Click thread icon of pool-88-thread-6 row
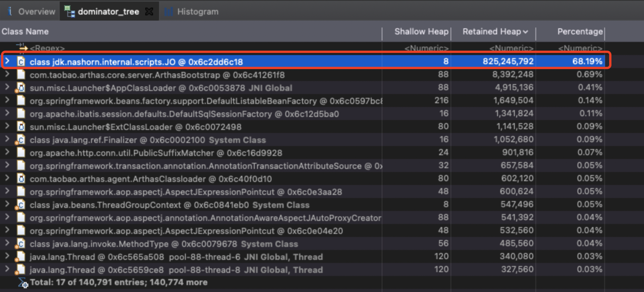Image resolution: width=644 pixels, height=292 pixels. pyautogui.click(x=20, y=257)
